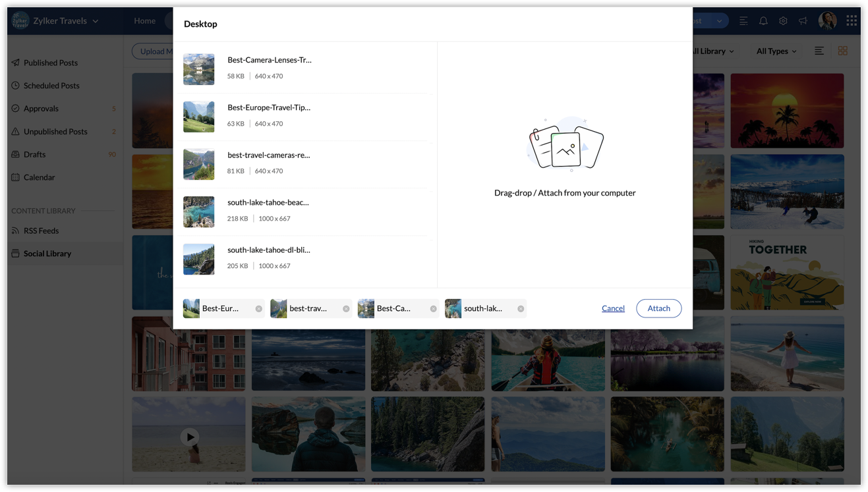Select Best-Camera-Lenses-Tr... file thumbnail

(199, 69)
